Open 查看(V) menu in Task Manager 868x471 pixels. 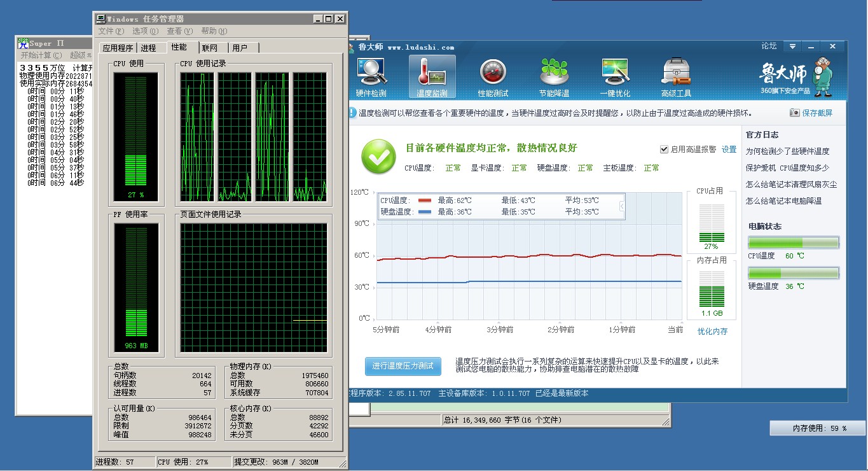179,31
